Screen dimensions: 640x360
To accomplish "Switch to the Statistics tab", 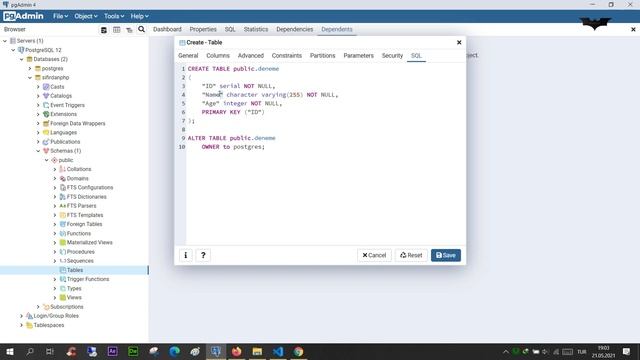I will (x=256, y=29).
